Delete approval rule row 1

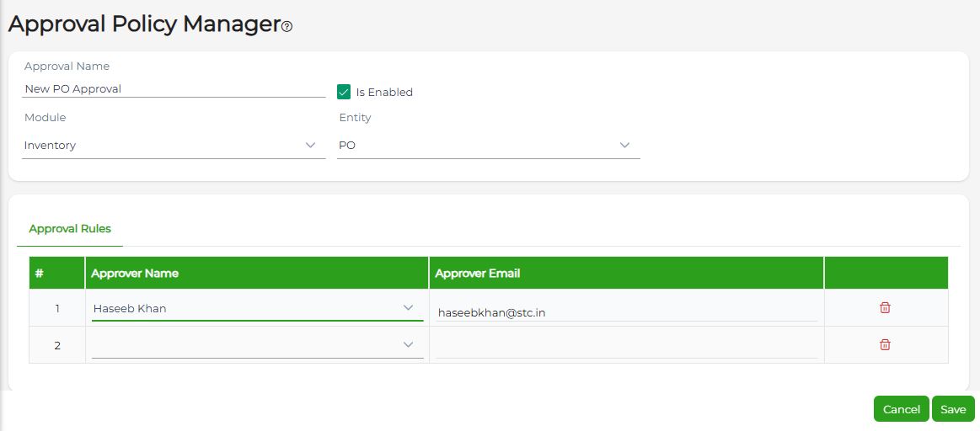pos(885,308)
